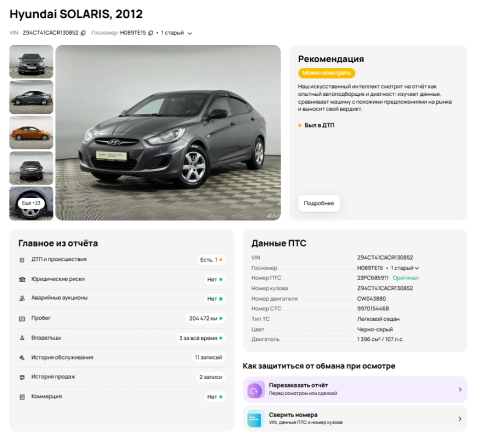Viewport: 486px width, 447px height.
Task: Click the Коммерция row icon
Action: (x=22, y=397)
